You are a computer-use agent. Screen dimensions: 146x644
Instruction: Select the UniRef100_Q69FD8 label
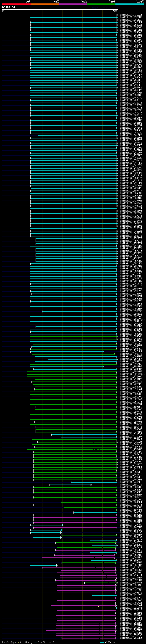tap(131, 50)
